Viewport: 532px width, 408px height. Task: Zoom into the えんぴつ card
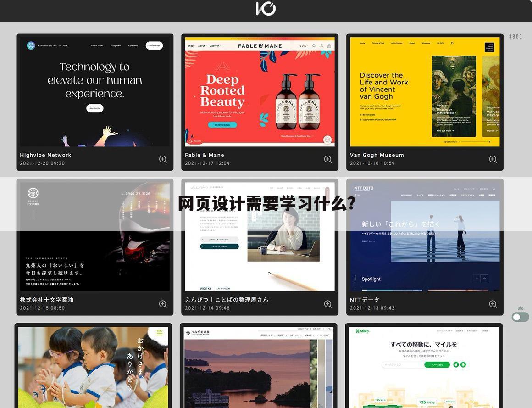[328, 304]
